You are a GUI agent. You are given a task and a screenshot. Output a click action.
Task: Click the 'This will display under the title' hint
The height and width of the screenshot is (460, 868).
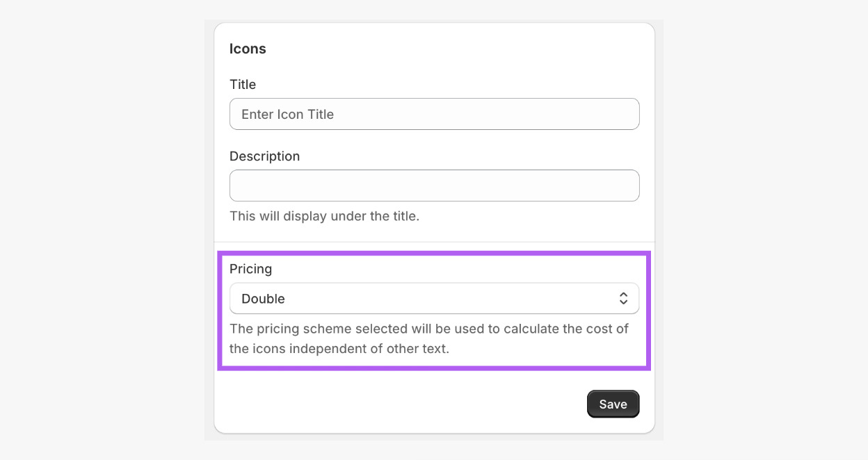click(324, 216)
